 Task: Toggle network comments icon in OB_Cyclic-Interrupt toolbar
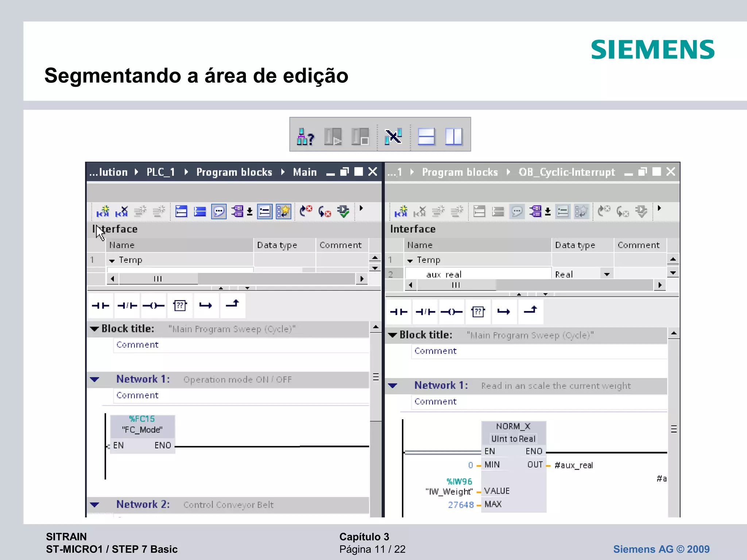tap(563, 211)
